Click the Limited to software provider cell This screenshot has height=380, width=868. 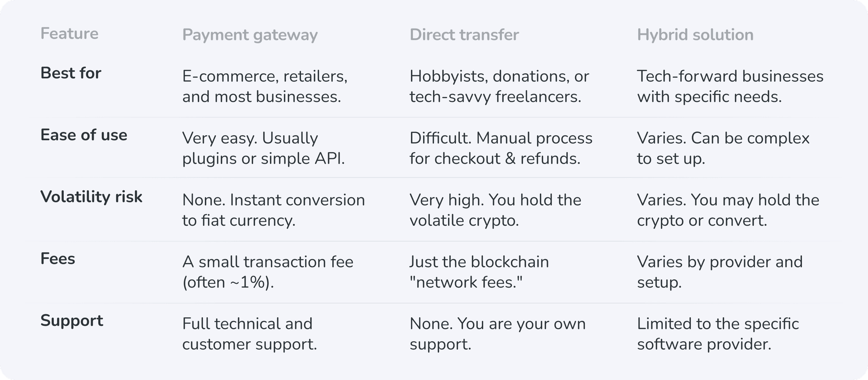tap(717, 334)
